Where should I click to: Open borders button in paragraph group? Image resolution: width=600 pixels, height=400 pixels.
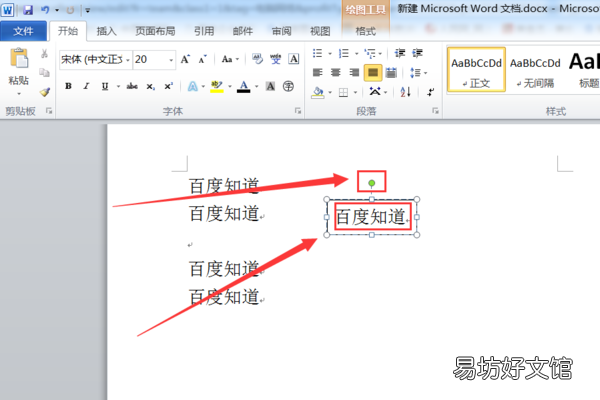[x=343, y=92]
